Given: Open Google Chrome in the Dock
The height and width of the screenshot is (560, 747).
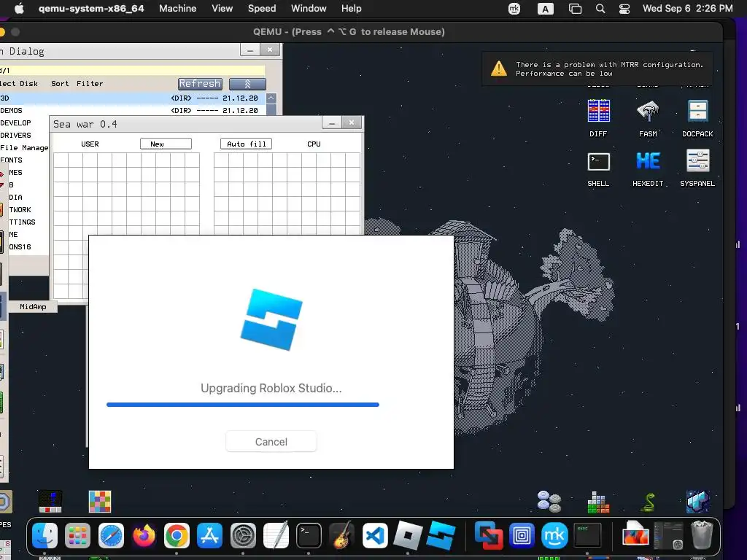Looking at the screenshot, I should pos(177,536).
